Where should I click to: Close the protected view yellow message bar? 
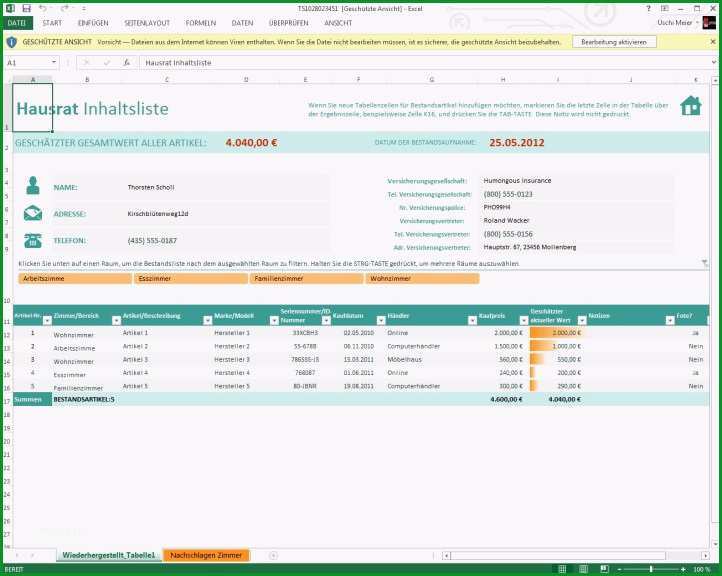[x=713, y=41]
